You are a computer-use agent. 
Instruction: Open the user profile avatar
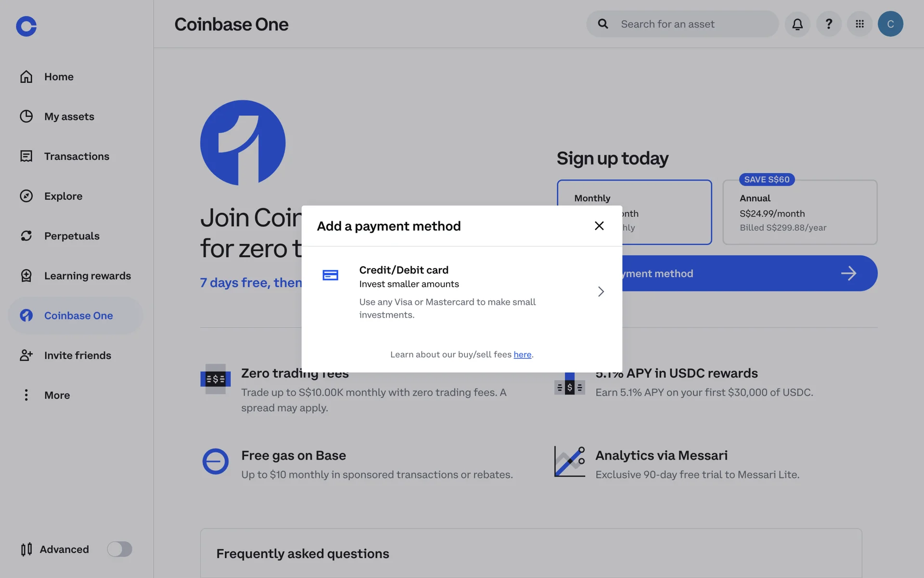(890, 24)
